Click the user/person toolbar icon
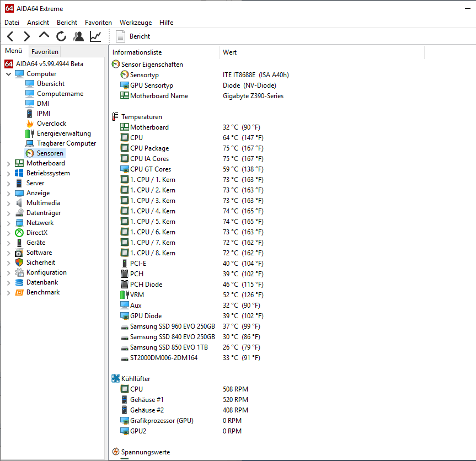476x461 pixels. click(78, 36)
